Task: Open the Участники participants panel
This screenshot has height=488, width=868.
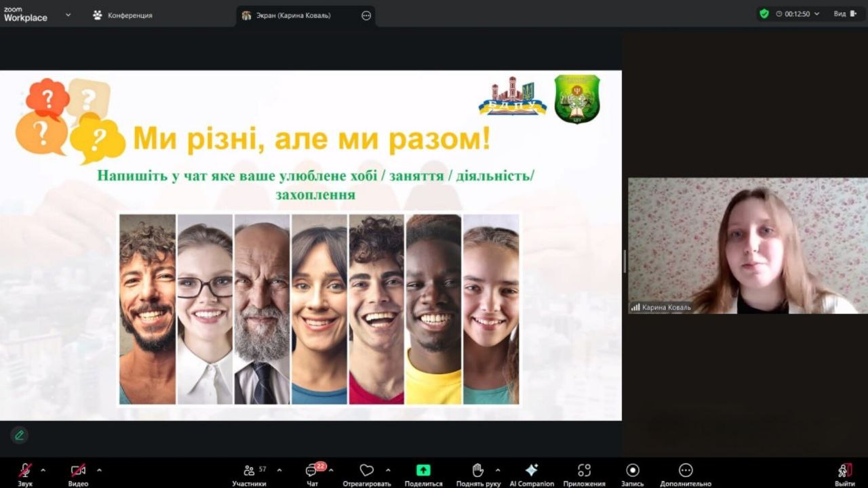Action: pos(249,471)
